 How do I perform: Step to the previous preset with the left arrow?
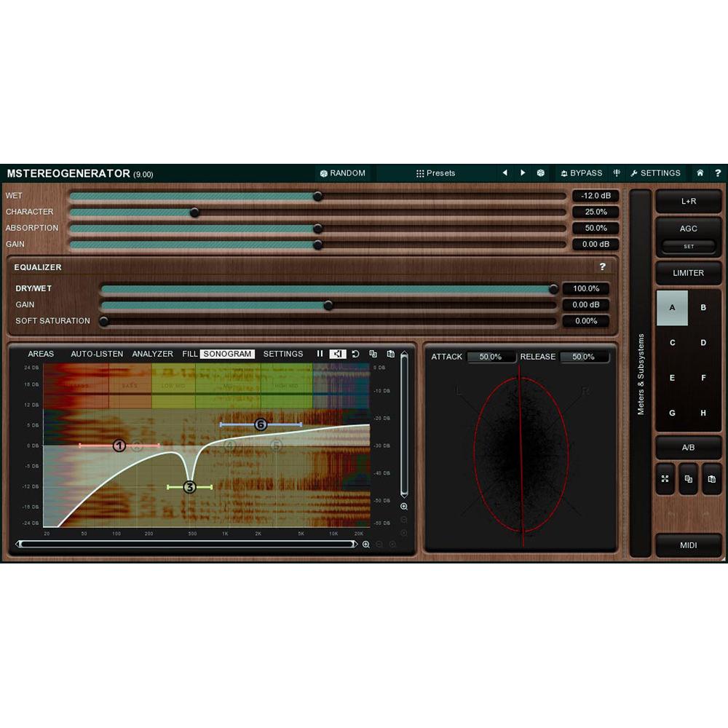[x=505, y=173]
